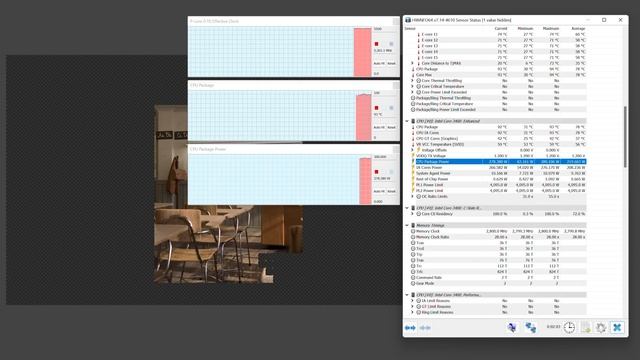Click Auto Fit in the Effective Clock graph
Image resolution: width=640 pixels, height=360 pixels.
pos(379,63)
